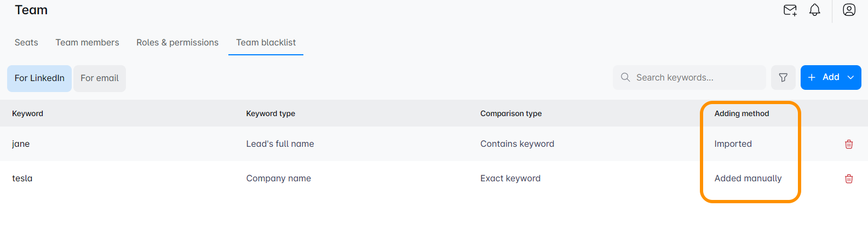Screen dimensions: 868x235
Task: Open the user profile icon
Action: click(x=849, y=10)
